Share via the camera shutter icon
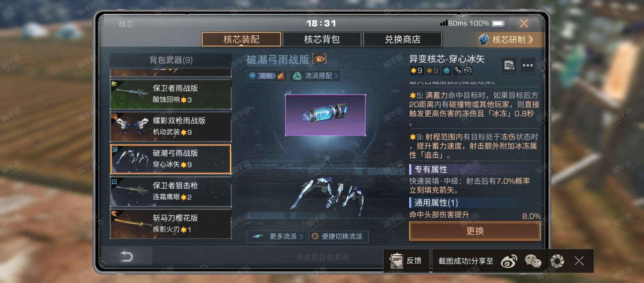 coord(557,261)
